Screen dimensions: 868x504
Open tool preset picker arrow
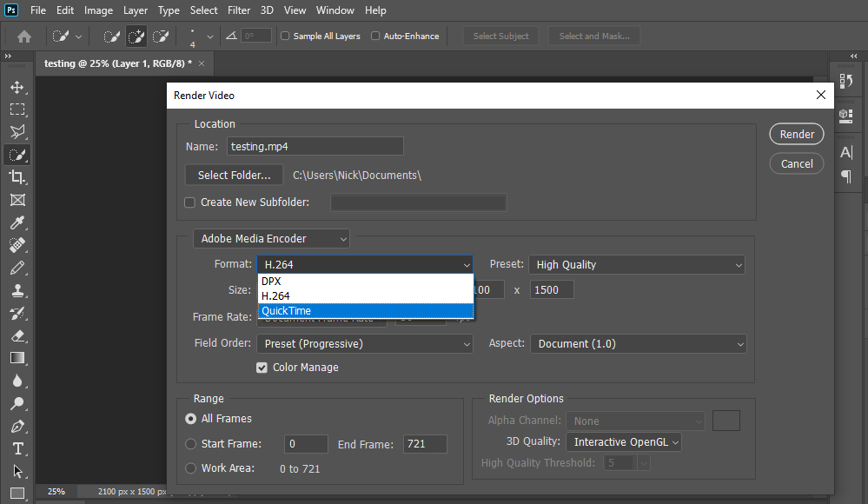tap(78, 37)
